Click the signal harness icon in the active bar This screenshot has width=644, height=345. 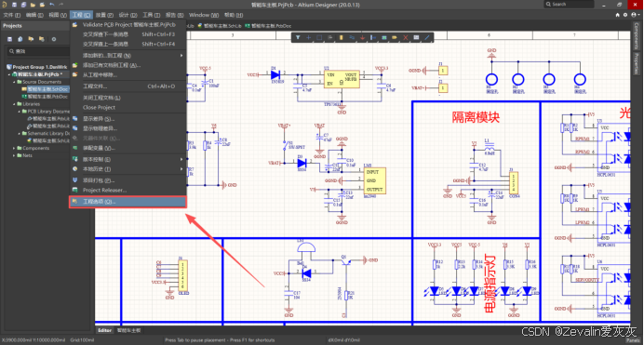[x=373, y=37]
